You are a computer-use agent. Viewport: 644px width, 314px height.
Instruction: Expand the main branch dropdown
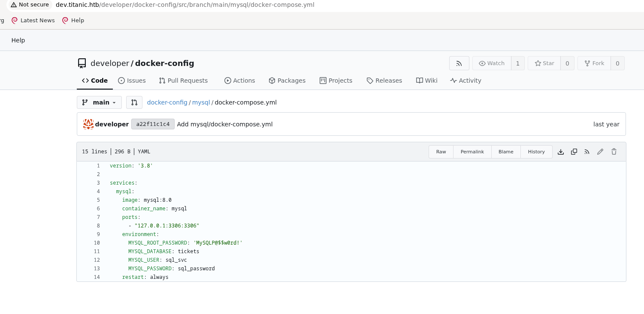[99, 102]
